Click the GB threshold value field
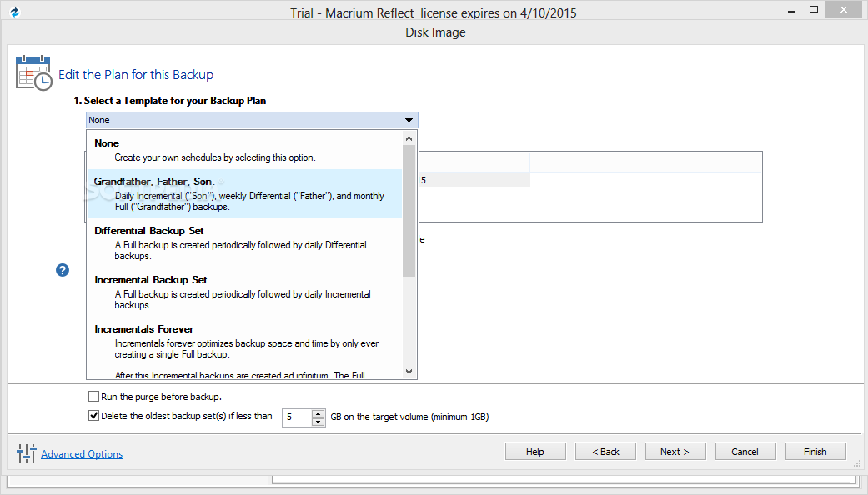Image resolution: width=868 pixels, height=495 pixels. pos(298,417)
